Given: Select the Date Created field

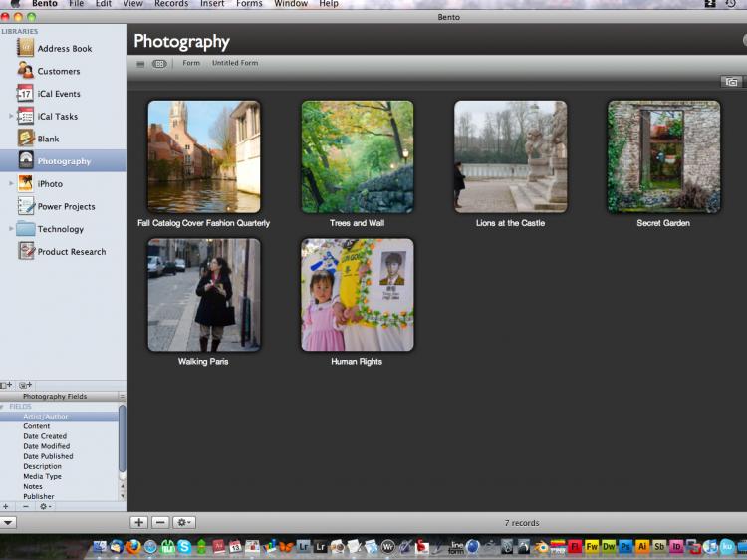Looking at the screenshot, I should click(45, 436).
